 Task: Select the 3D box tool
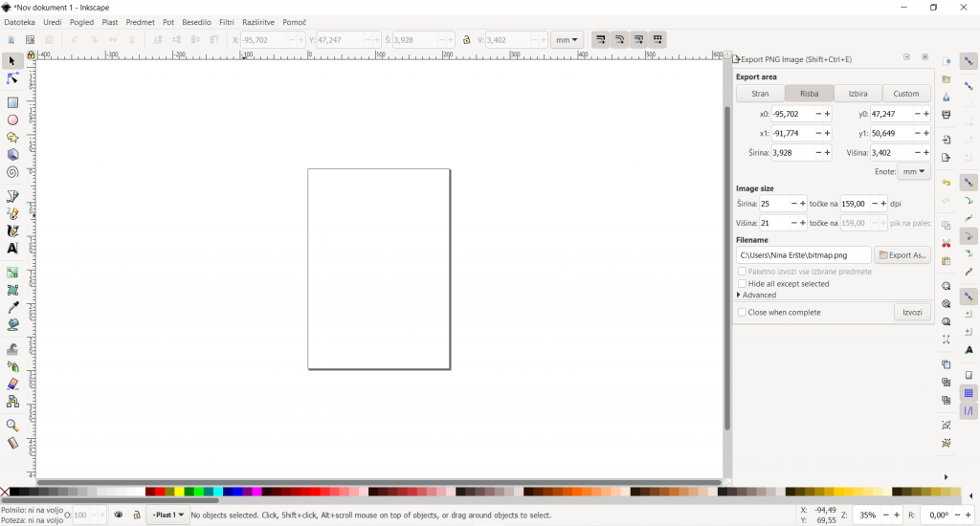point(11,155)
